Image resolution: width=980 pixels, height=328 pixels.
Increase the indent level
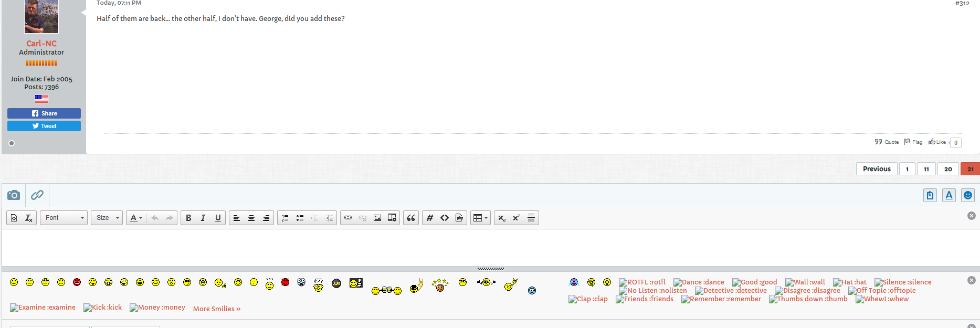click(329, 218)
